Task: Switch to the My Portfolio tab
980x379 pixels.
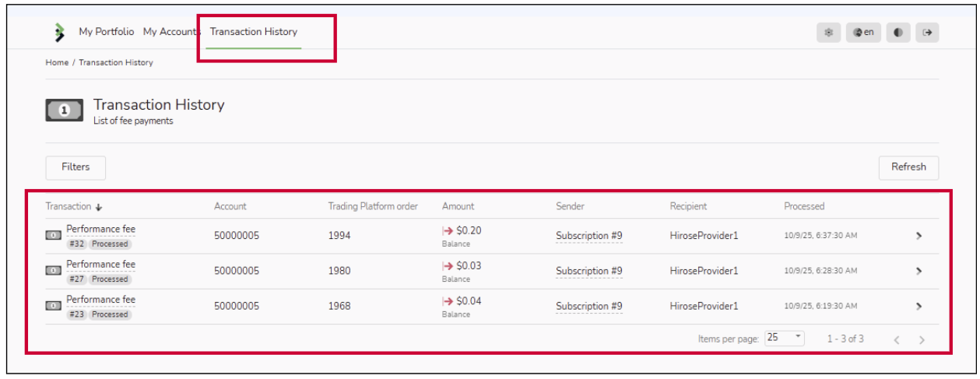Action: pos(106,32)
